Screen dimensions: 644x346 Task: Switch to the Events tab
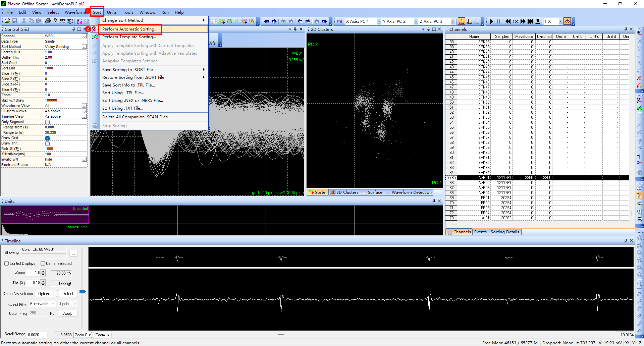480,232
